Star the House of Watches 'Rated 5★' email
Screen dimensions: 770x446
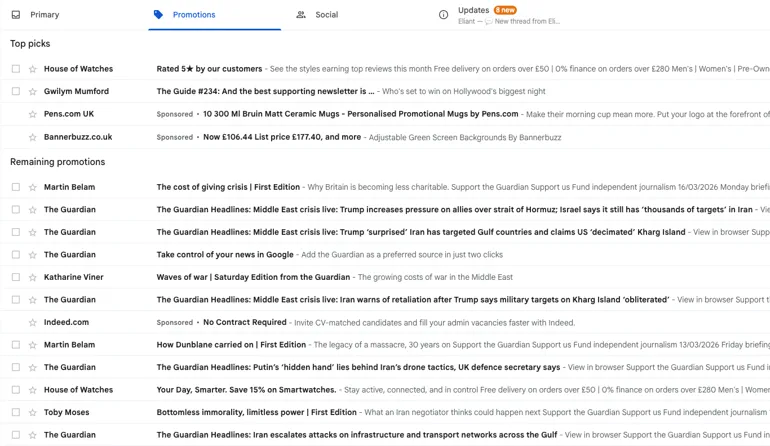tap(33, 69)
